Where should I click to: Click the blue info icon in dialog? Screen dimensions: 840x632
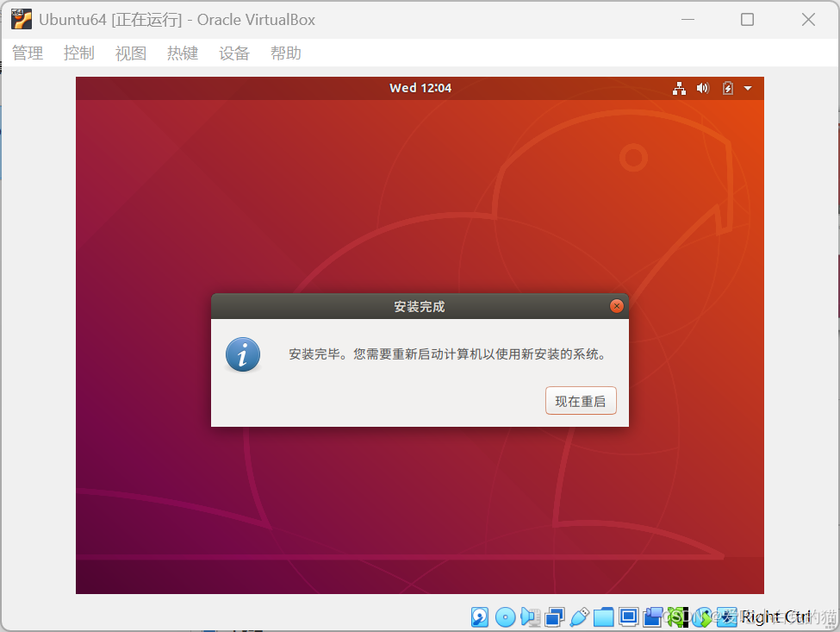tap(243, 354)
